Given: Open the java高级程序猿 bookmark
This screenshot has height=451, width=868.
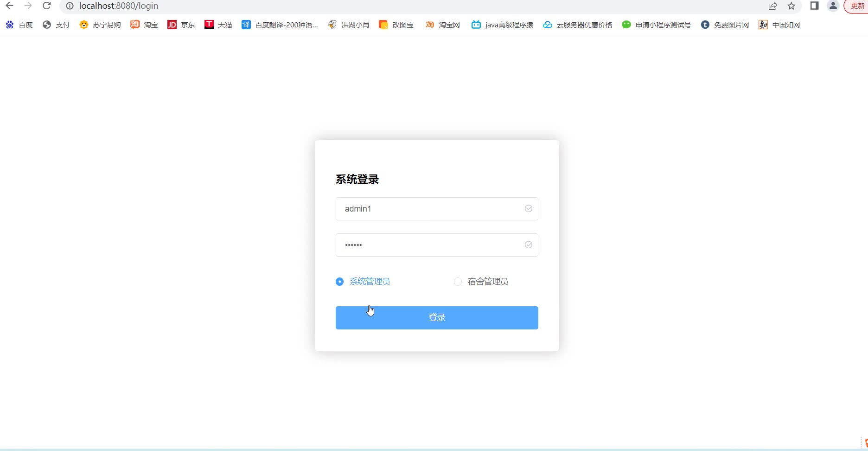Looking at the screenshot, I should pyautogui.click(x=503, y=25).
